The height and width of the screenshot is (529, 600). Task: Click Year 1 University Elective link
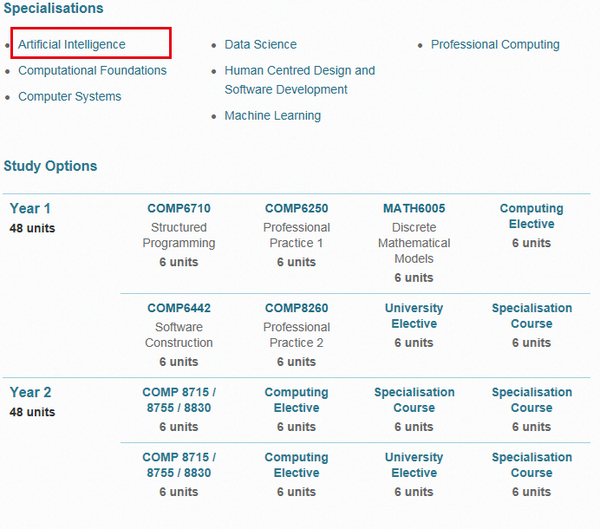(414, 315)
